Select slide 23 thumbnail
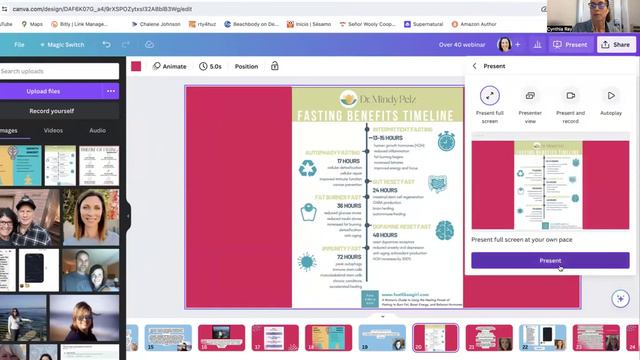640x360 pixels. (596, 338)
